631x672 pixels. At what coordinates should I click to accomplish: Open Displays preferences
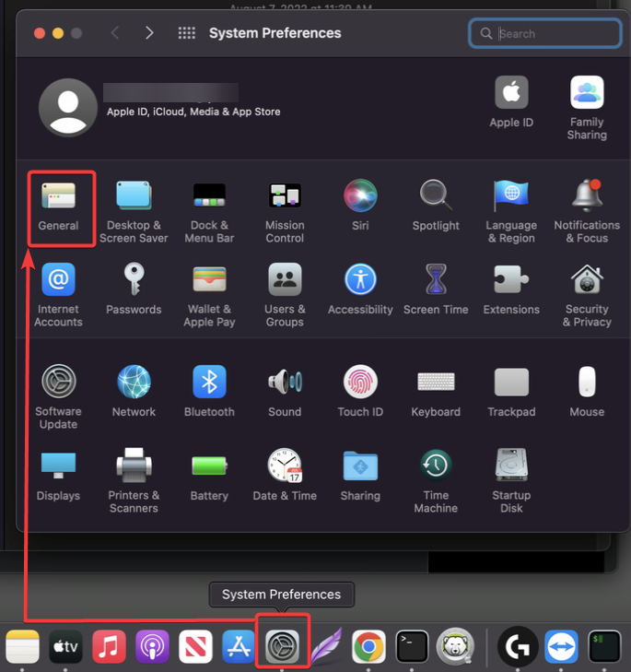(58, 477)
